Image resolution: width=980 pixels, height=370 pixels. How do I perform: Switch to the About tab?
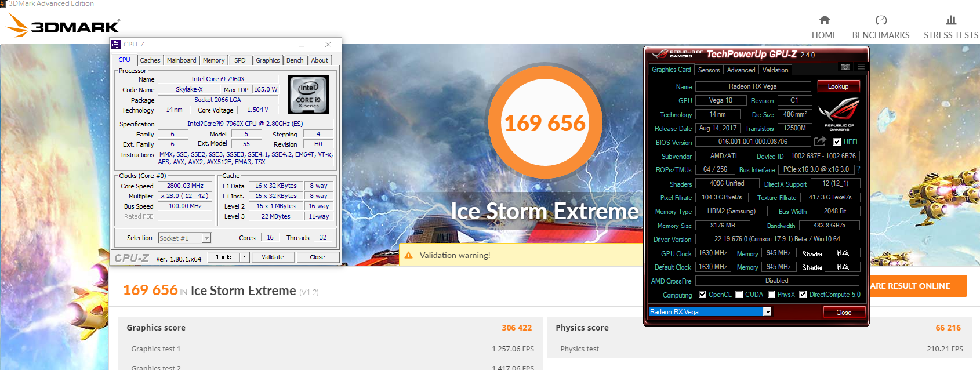click(320, 60)
